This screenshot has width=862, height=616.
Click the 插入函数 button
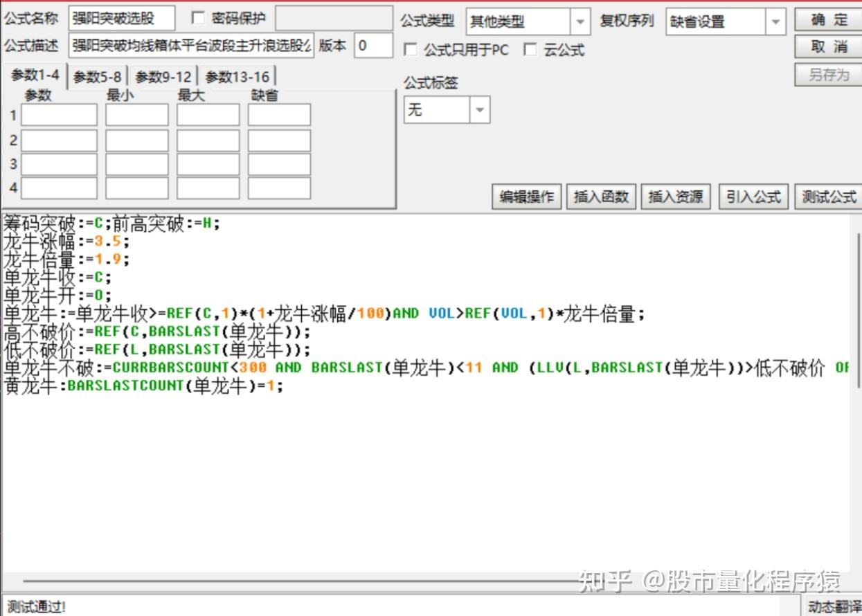pyautogui.click(x=601, y=197)
